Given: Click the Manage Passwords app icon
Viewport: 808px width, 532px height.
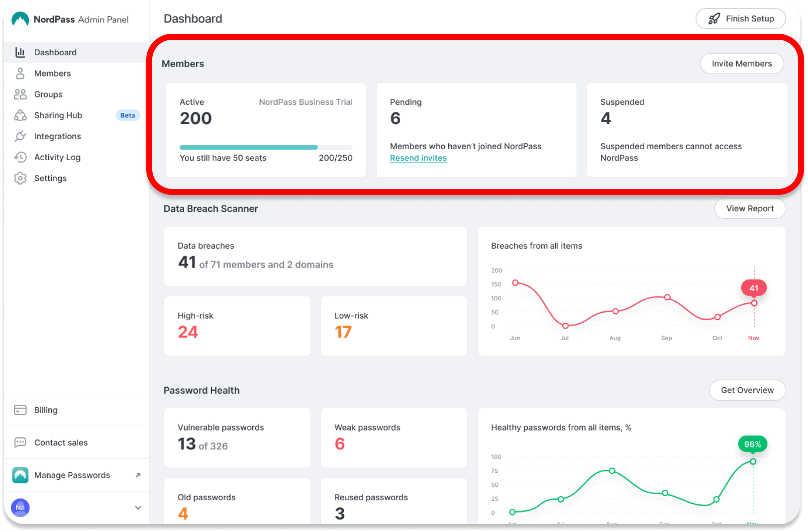Looking at the screenshot, I should click(x=20, y=475).
